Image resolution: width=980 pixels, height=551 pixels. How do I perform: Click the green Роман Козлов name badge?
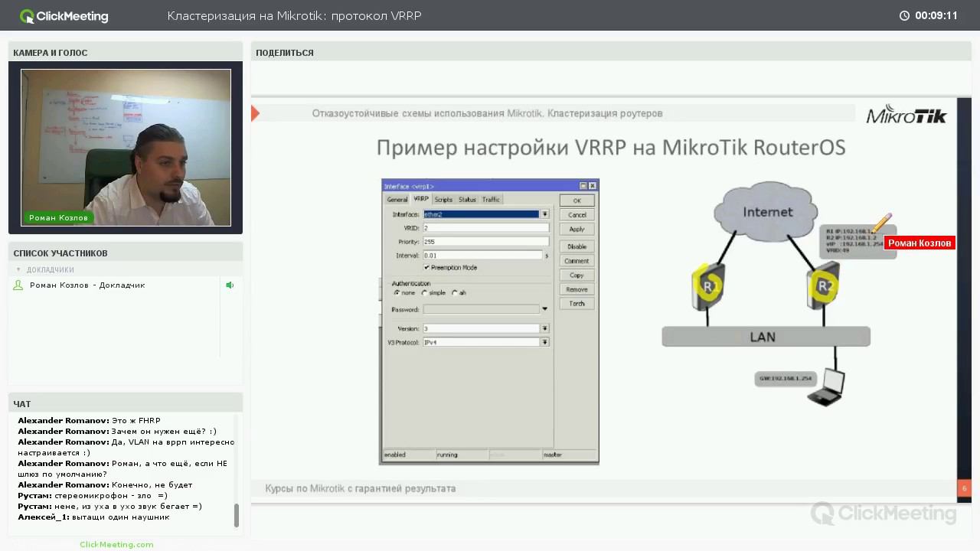(58, 217)
